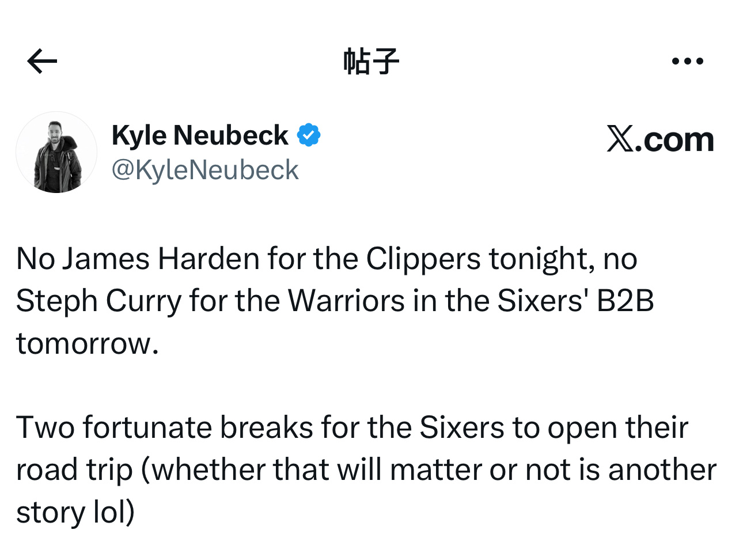Click the circular avatar thumbnail
Image resolution: width=743 pixels, height=560 pixels.
56,152
